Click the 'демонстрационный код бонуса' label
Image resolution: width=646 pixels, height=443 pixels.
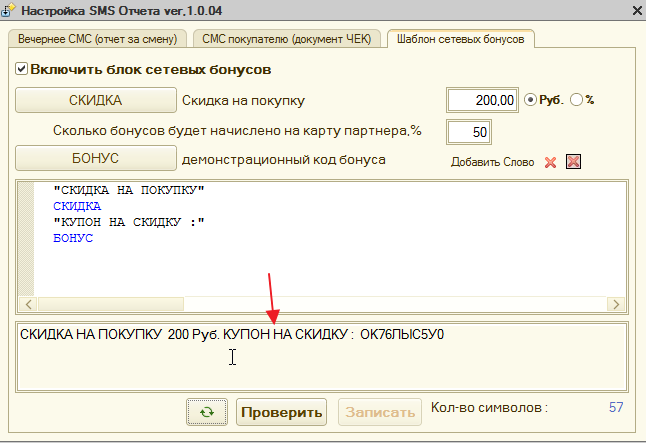point(284,159)
